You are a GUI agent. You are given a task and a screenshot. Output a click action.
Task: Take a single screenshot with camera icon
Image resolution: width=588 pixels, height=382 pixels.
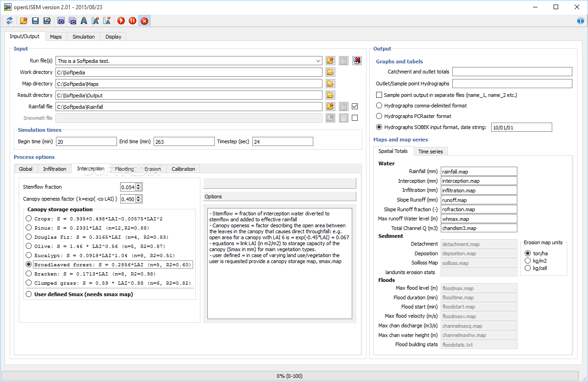(x=61, y=21)
